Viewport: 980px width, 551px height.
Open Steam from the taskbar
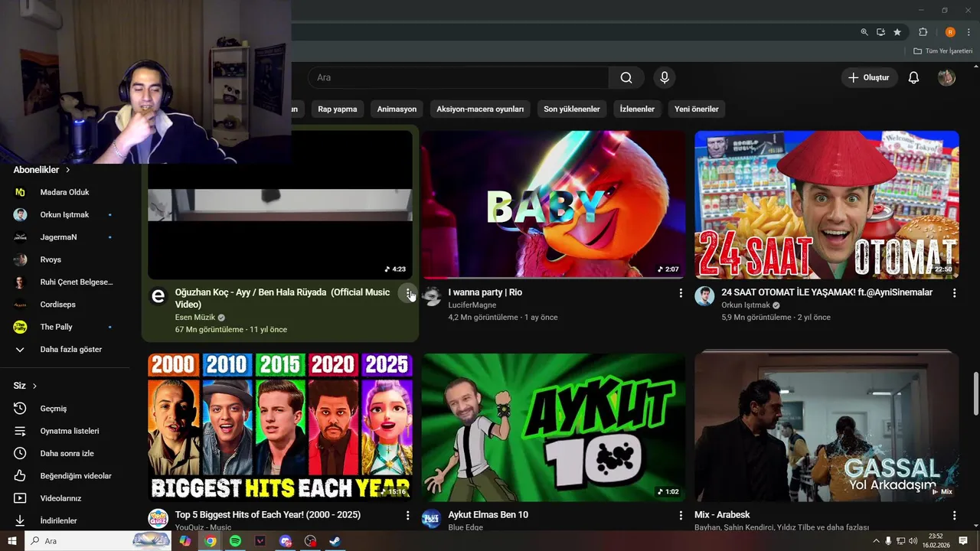point(335,541)
